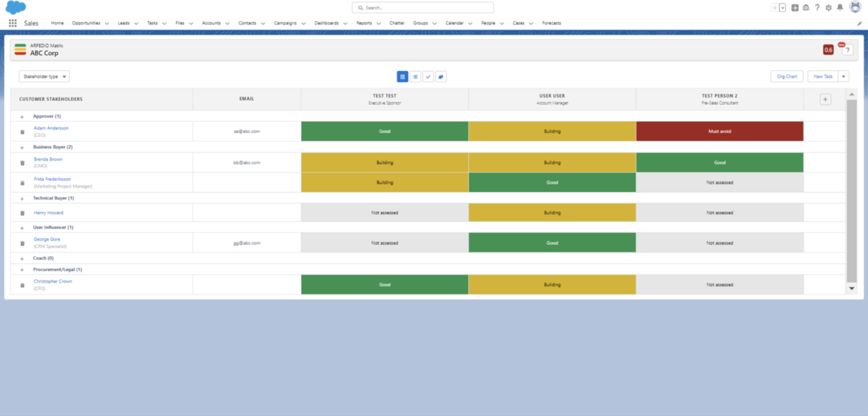This screenshot has height=416, width=868.
Task: Delete Henry Howard with trash icon
Action: 22,213
